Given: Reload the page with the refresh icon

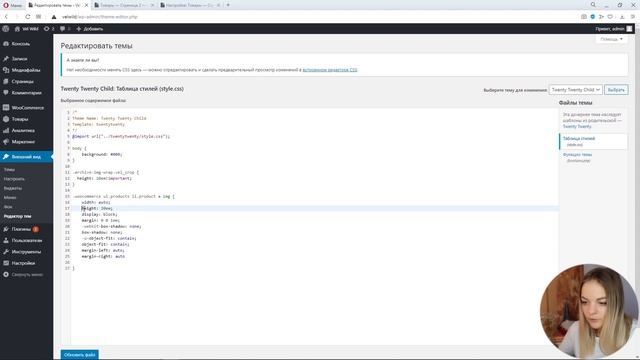Looking at the screenshot, I should click(x=27, y=17).
